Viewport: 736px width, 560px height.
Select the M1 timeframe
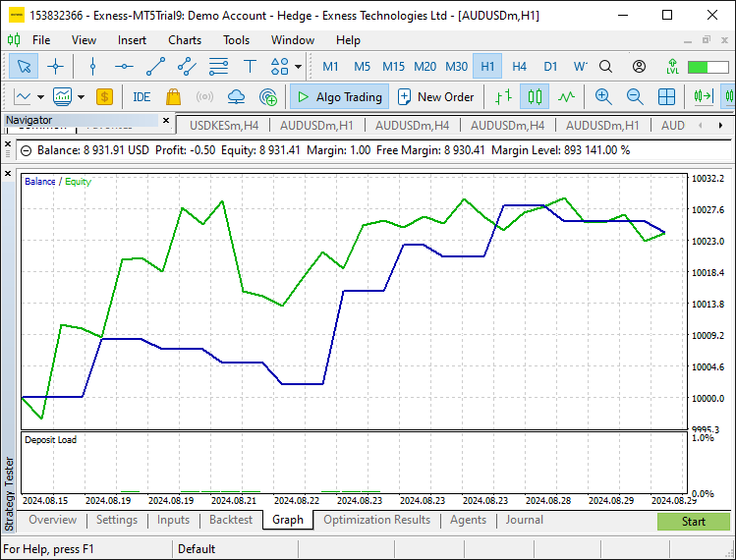330,66
